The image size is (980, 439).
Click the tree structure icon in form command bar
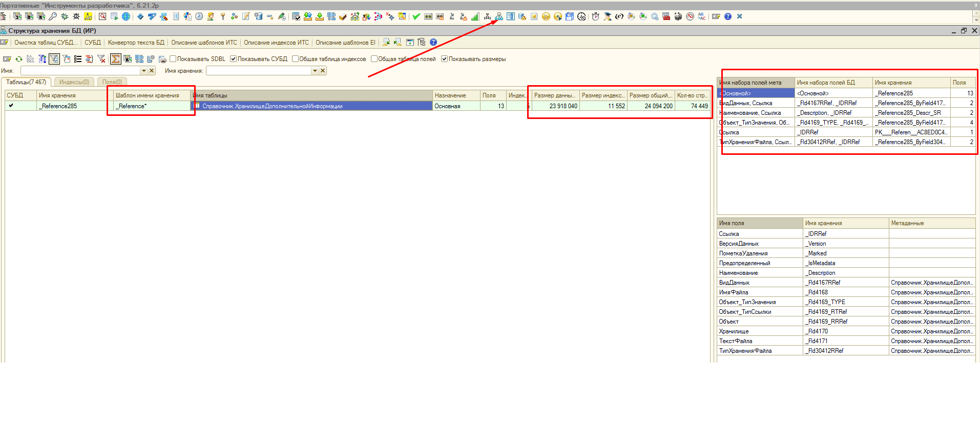422,42
